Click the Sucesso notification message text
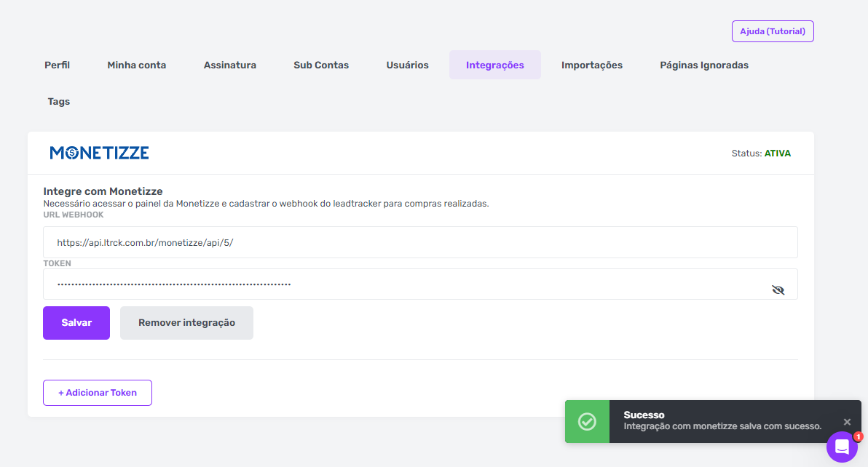 coord(722,426)
